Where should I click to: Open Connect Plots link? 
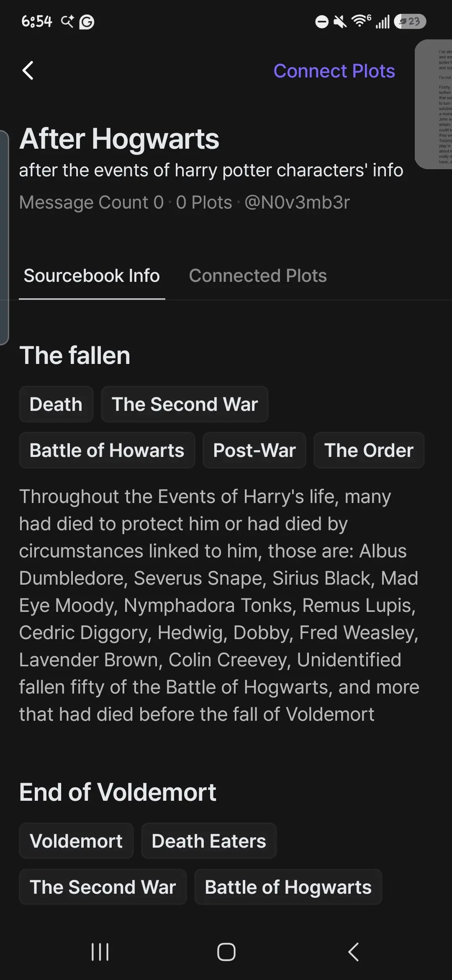pyautogui.click(x=334, y=71)
